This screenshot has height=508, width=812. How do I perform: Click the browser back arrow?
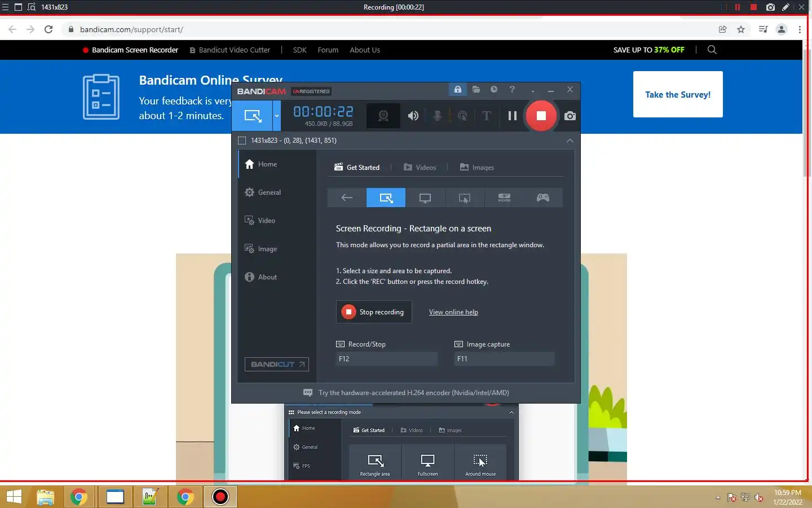(12, 29)
